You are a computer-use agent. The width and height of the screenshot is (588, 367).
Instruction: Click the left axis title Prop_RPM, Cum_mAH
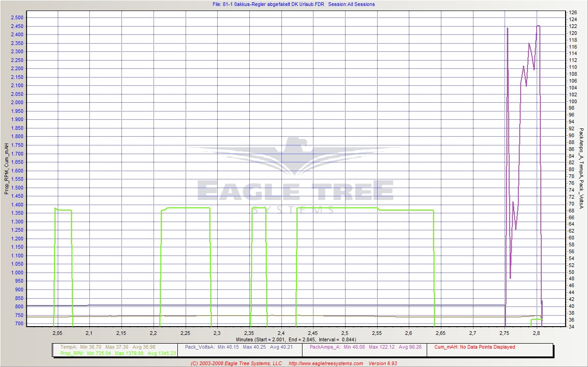(x=6, y=168)
